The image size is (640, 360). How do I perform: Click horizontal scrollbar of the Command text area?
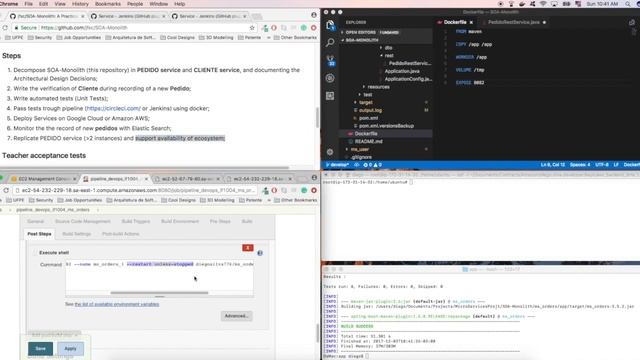click(159, 293)
